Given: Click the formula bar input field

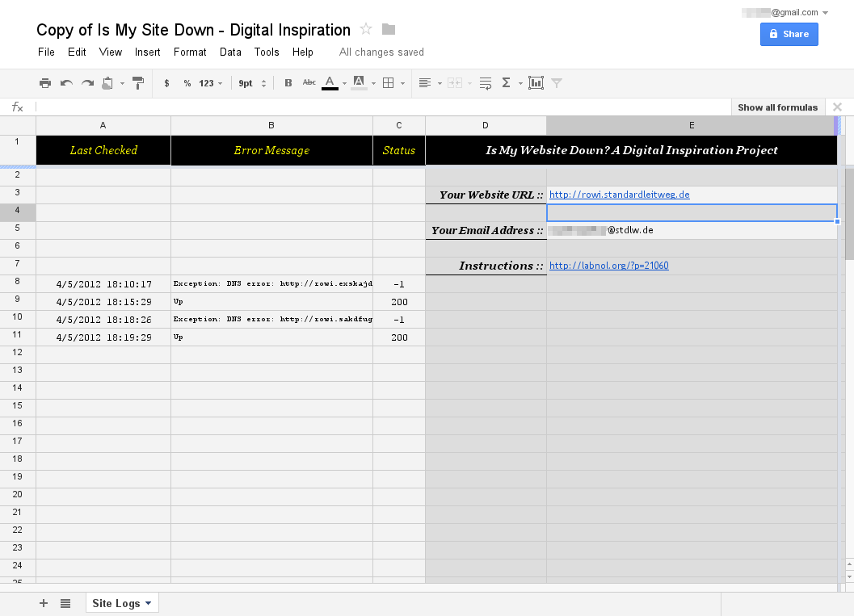Looking at the screenshot, I should (x=380, y=107).
